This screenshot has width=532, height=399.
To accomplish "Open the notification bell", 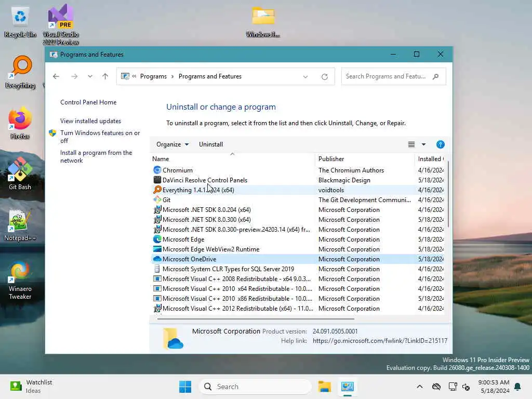I will click(518, 387).
